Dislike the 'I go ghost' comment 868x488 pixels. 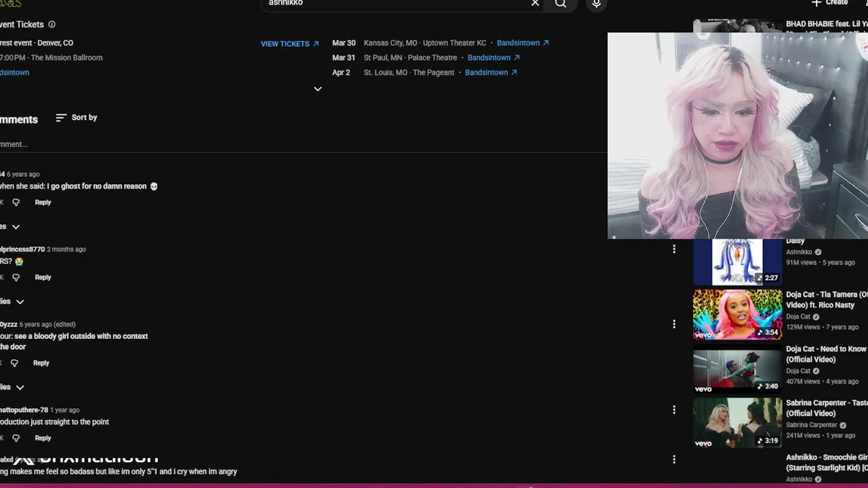(16, 203)
